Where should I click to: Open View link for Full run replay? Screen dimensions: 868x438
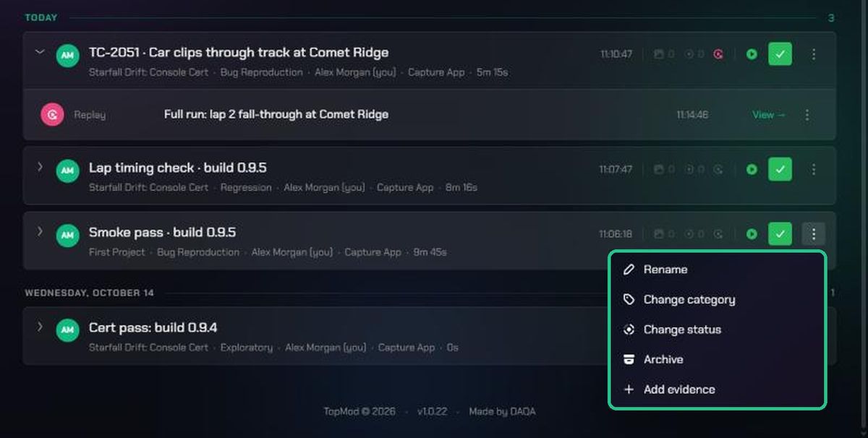point(768,115)
